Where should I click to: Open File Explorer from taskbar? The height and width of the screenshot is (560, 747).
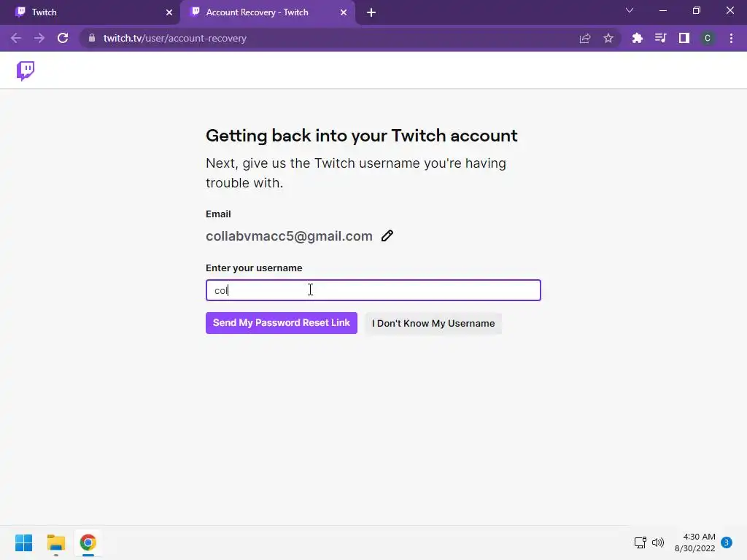coord(55,542)
